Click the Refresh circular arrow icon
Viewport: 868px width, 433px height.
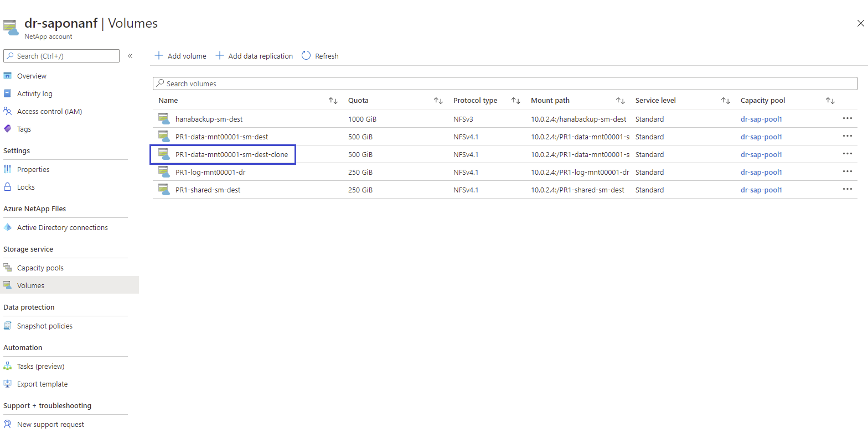306,56
